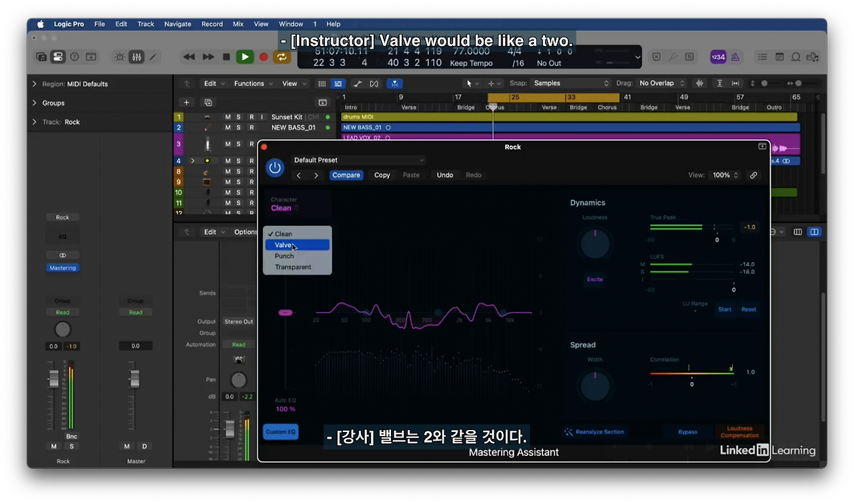Stop playback with the square button
The height and width of the screenshot is (504, 854).
click(227, 57)
